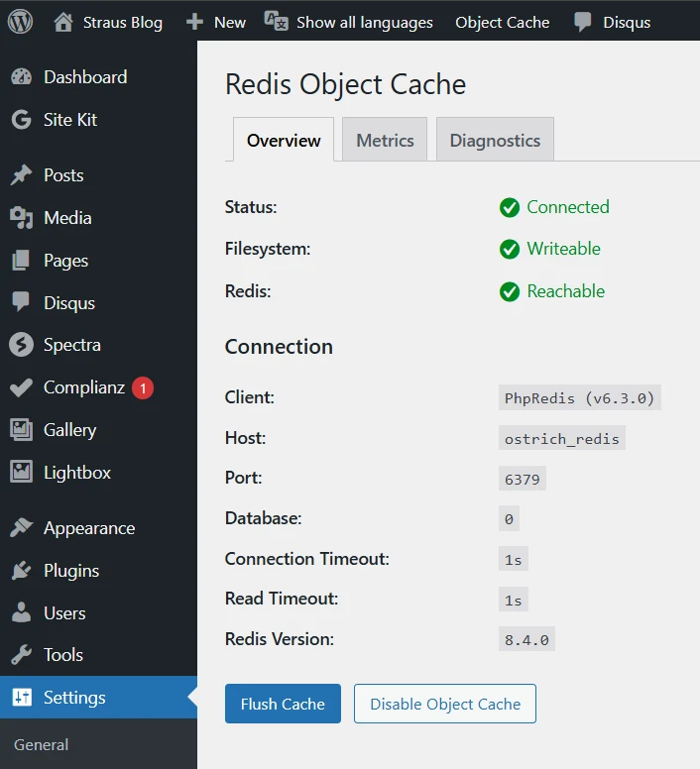Open the Plugins plug icon
Screen dimensions: 700x769
click(22, 571)
